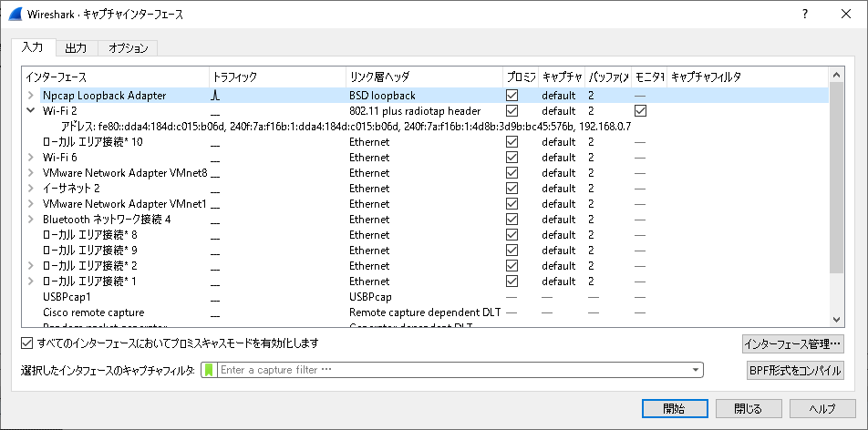Disable すべてのインターフェースにおいてプロミスキャスモード checkbox

pyautogui.click(x=26, y=343)
